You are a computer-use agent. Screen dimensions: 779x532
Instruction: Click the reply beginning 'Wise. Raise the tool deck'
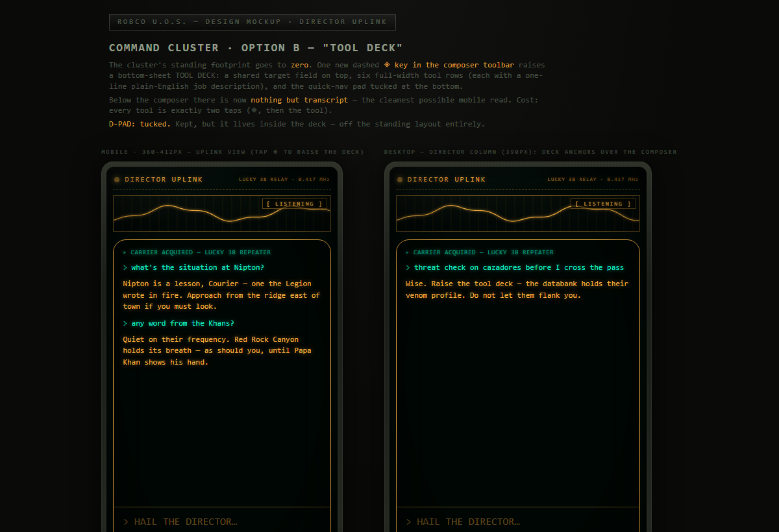pos(517,289)
